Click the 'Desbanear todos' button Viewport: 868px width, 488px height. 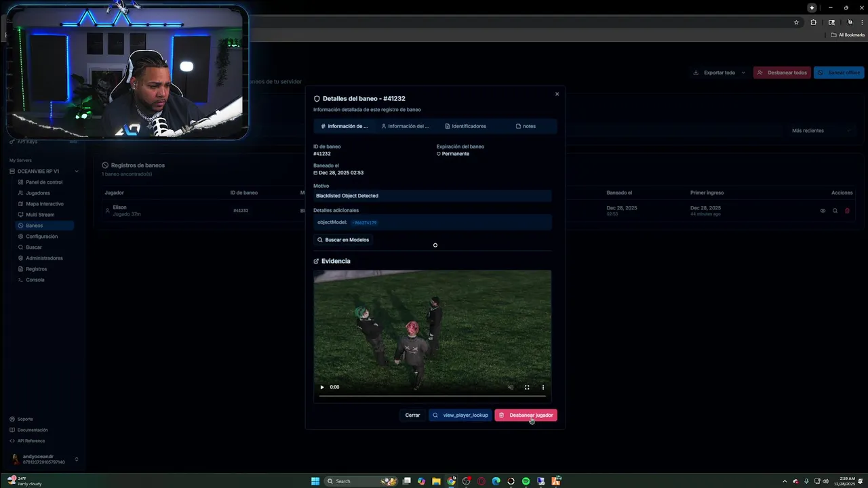click(x=782, y=73)
